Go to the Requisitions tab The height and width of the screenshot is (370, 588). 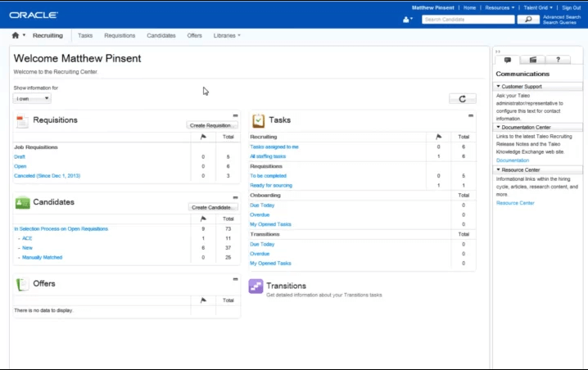tap(120, 36)
